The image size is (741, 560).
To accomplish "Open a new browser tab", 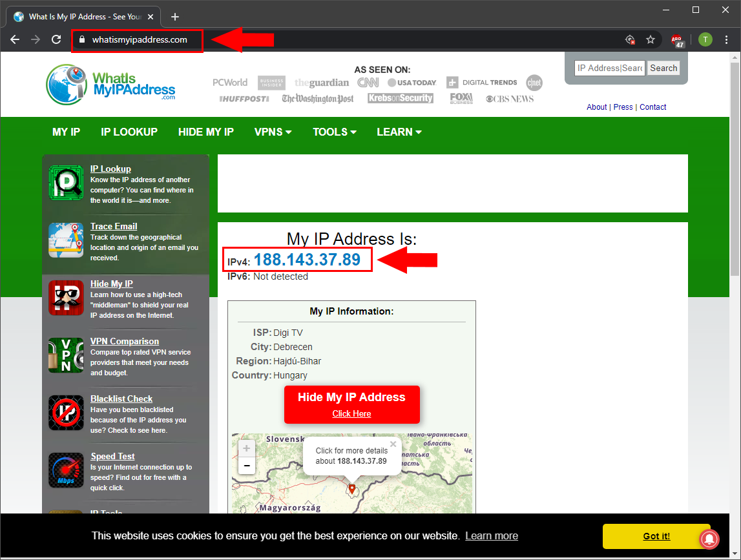I will click(x=175, y=17).
